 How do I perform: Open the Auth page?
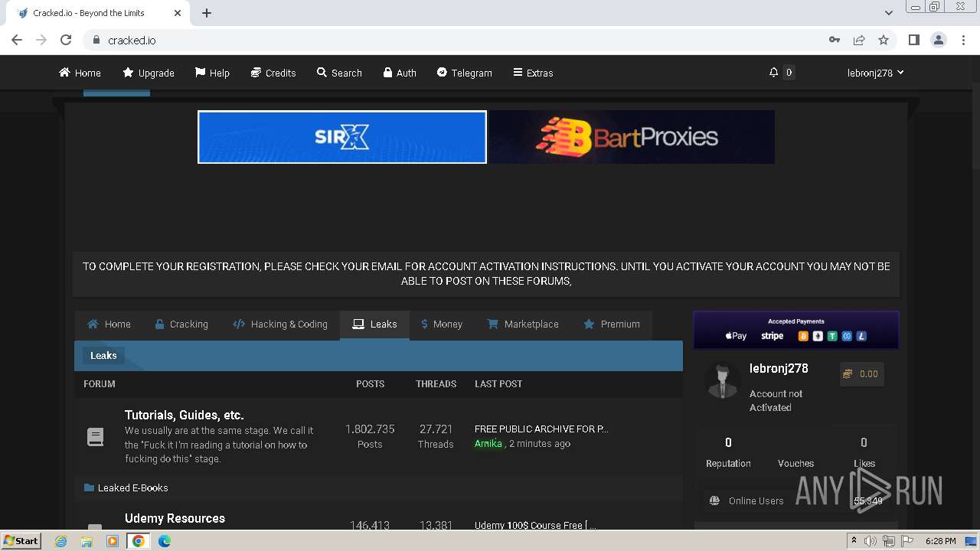point(400,73)
